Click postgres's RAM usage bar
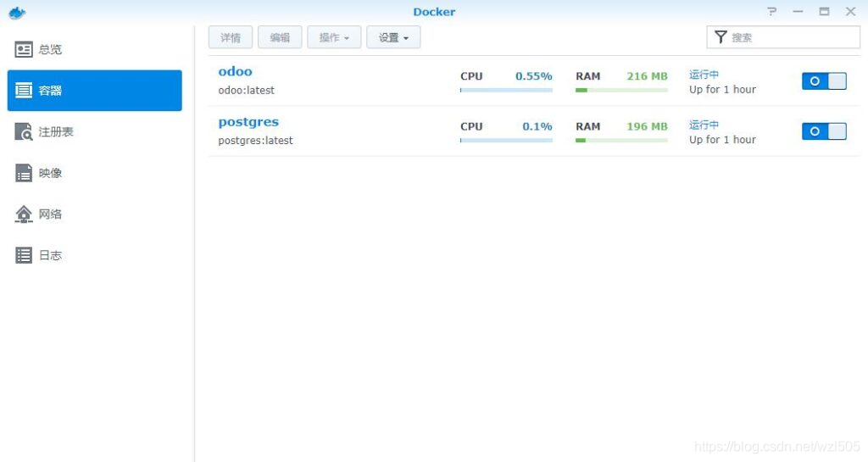Screen dimensions: 868x462 (621, 141)
